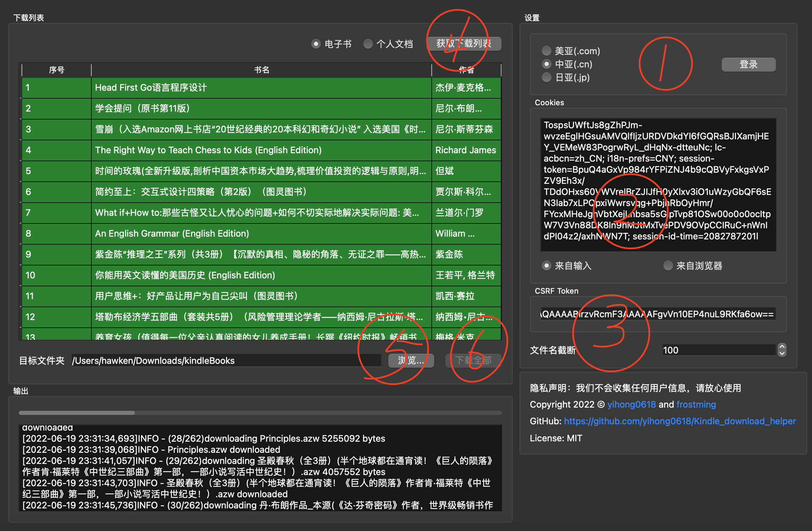Image resolution: width=812 pixels, height=531 pixels.
Task: Select 中亚(.cn) region radio button
Action: tap(546, 64)
